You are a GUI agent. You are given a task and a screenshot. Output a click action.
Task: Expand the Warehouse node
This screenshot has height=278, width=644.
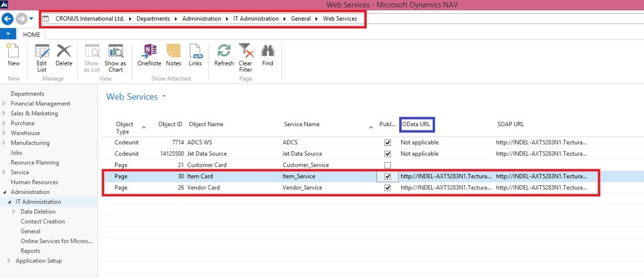click(x=4, y=133)
